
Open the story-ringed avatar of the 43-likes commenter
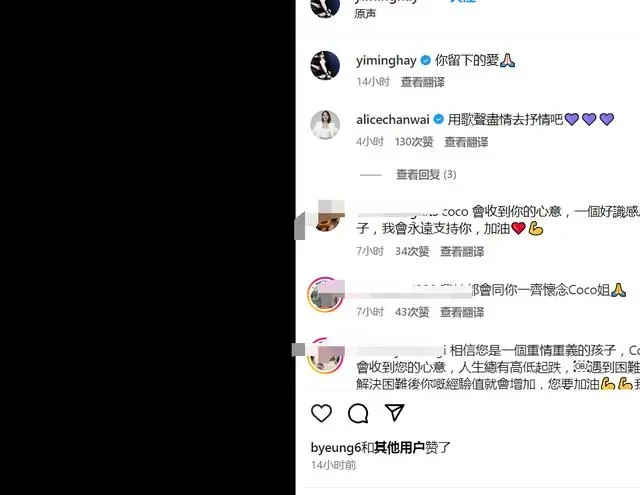coord(325,294)
